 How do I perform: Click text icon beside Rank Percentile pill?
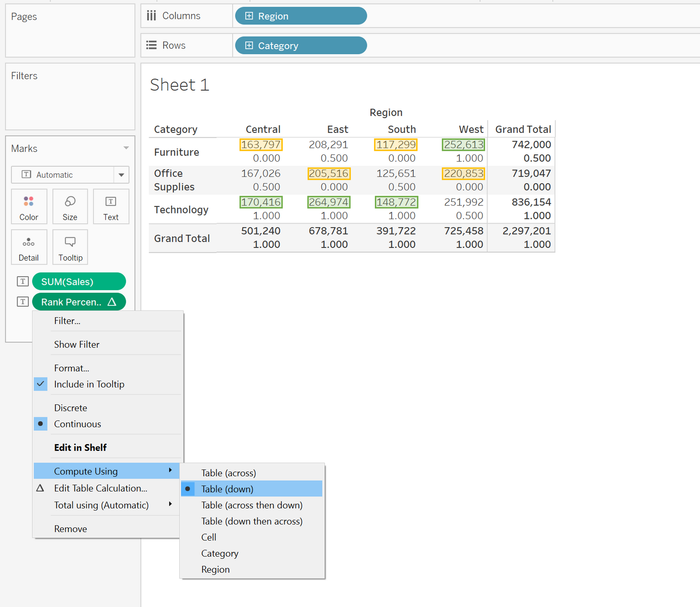pyautogui.click(x=23, y=302)
